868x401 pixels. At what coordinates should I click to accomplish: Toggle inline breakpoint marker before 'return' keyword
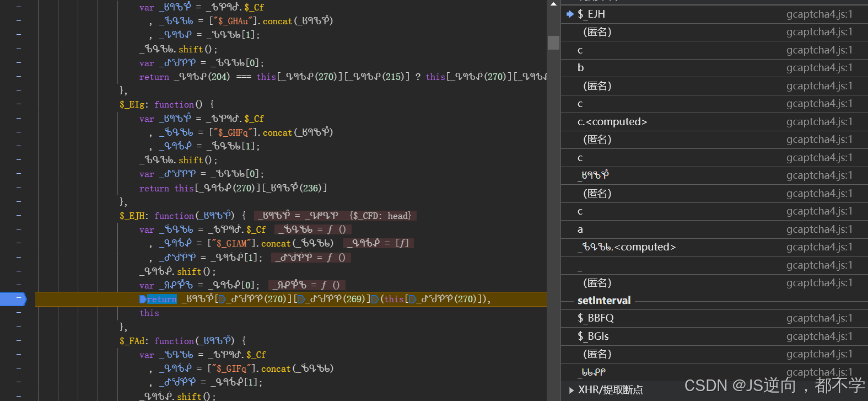pyautogui.click(x=143, y=299)
